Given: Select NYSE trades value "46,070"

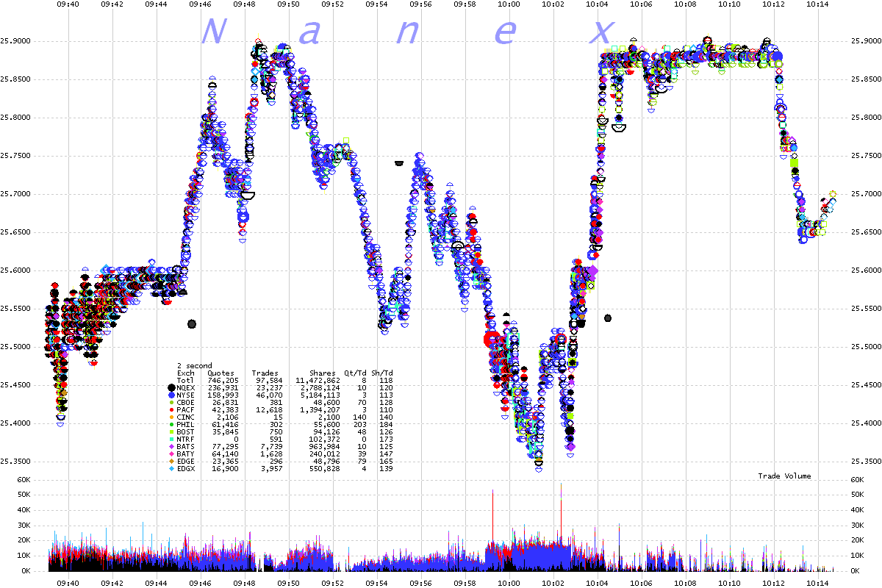Looking at the screenshot, I should point(268,395).
